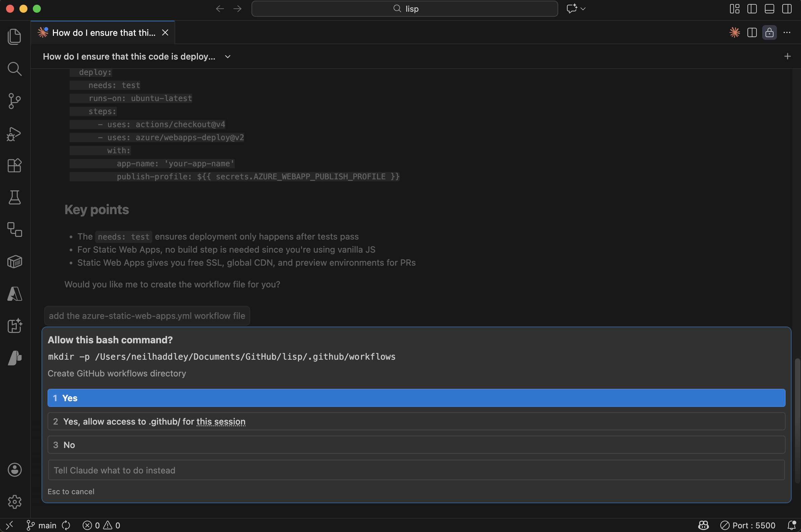
Task: Toggle the lock icon in editor toolbar
Action: (769, 32)
